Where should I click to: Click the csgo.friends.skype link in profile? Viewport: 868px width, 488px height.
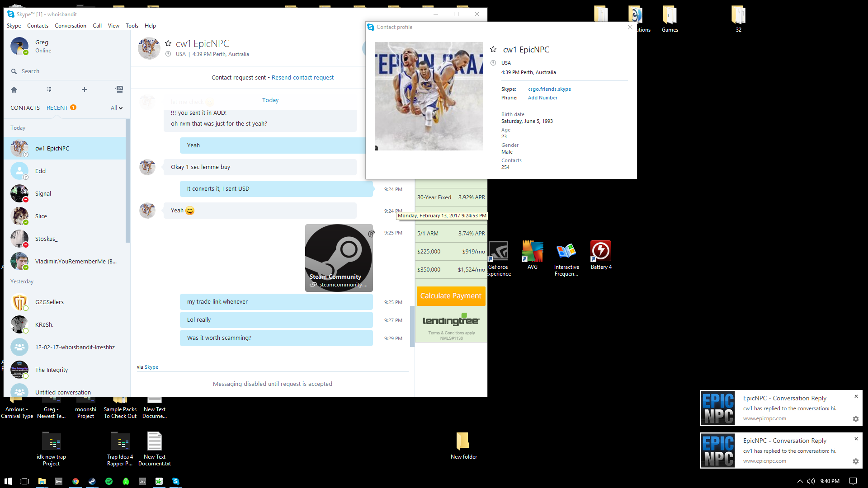coord(549,89)
